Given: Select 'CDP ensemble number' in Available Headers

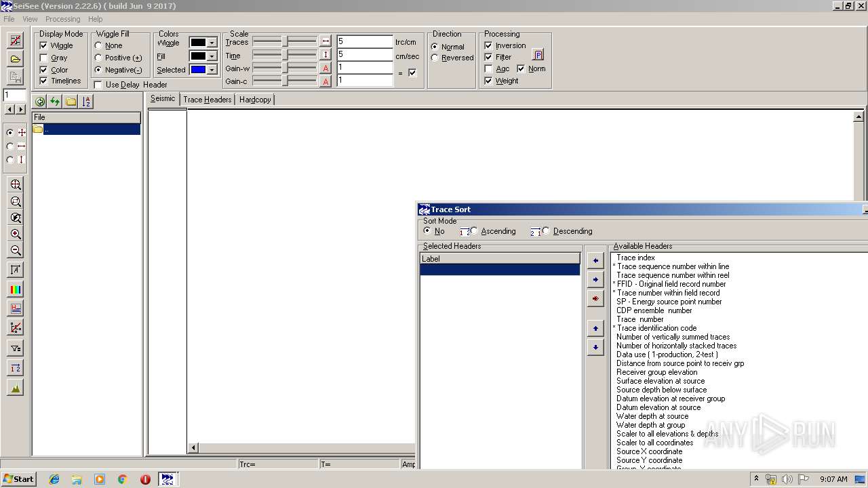Looking at the screenshot, I should click(654, 310).
